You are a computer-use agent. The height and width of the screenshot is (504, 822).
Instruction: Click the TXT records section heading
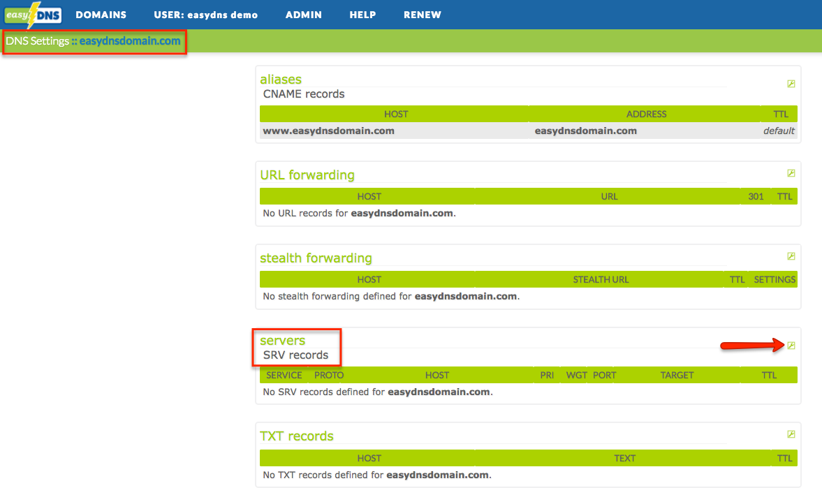click(297, 436)
